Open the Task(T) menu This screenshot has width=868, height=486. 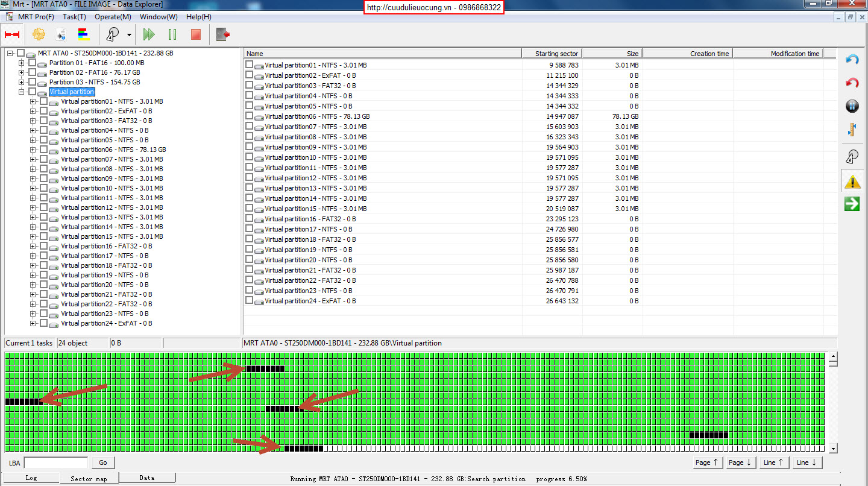[74, 17]
